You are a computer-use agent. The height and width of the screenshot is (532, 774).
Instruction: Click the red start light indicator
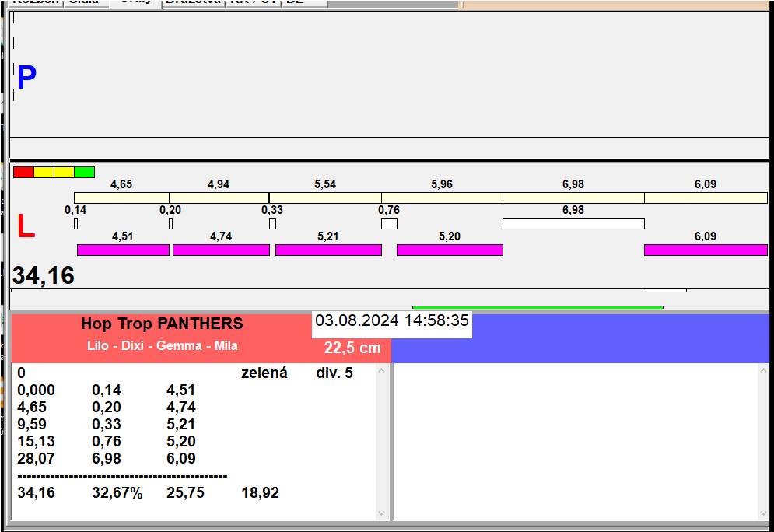tap(23, 172)
